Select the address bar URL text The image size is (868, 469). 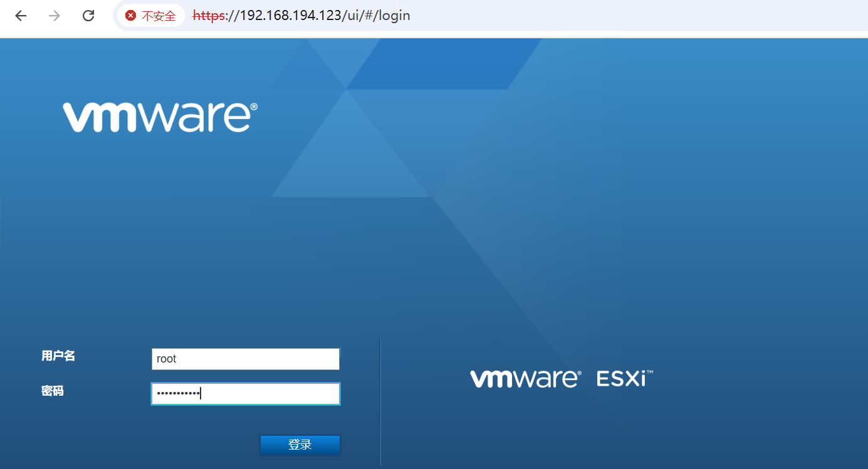tap(301, 16)
